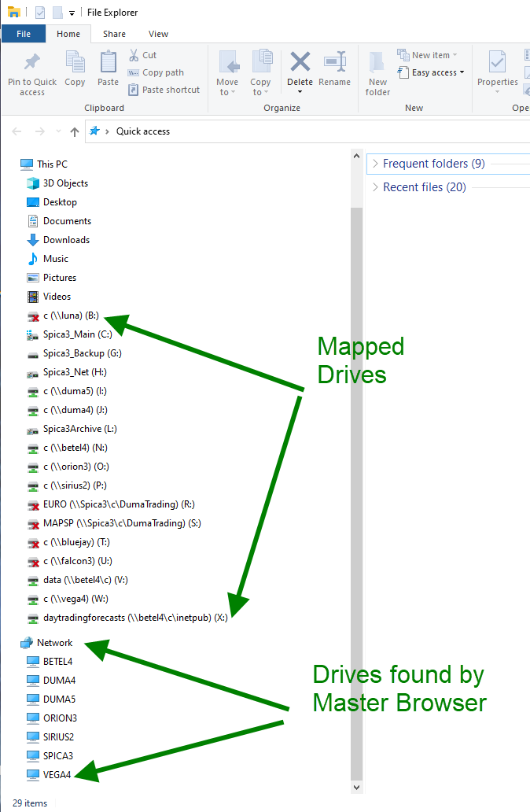Select Spica3_Backup (G:) drive
530x812 pixels.
(75, 354)
